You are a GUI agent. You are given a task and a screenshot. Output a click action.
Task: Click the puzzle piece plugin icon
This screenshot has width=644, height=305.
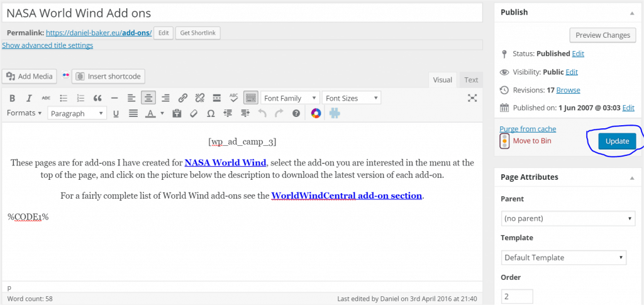pyautogui.click(x=335, y=113)
